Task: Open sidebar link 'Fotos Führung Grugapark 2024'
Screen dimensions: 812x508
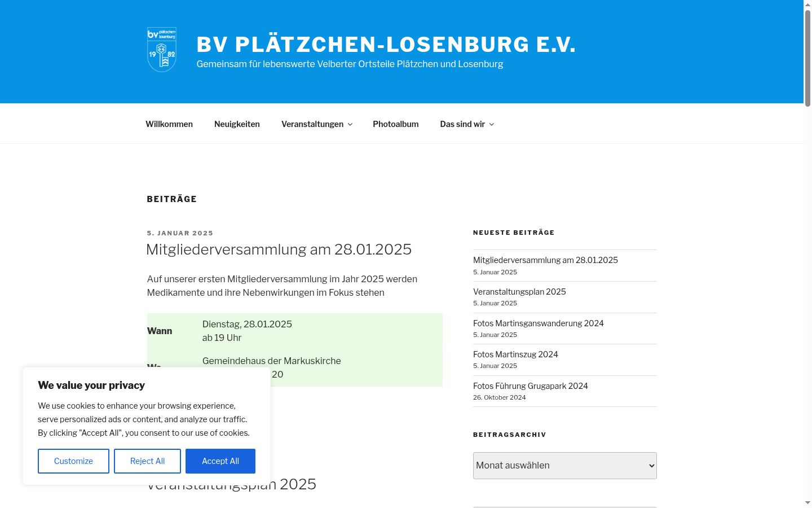Action: (531, 386)
